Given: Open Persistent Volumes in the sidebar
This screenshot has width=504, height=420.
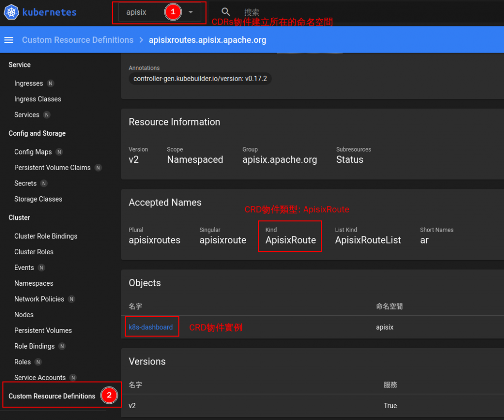Looking at the screenshot, I should coord(43,330).
